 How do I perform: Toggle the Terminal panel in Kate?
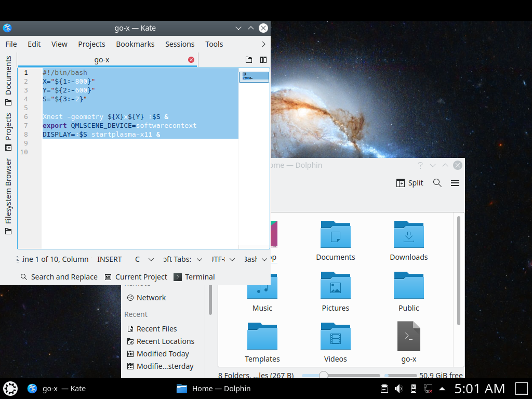point(194,277)
